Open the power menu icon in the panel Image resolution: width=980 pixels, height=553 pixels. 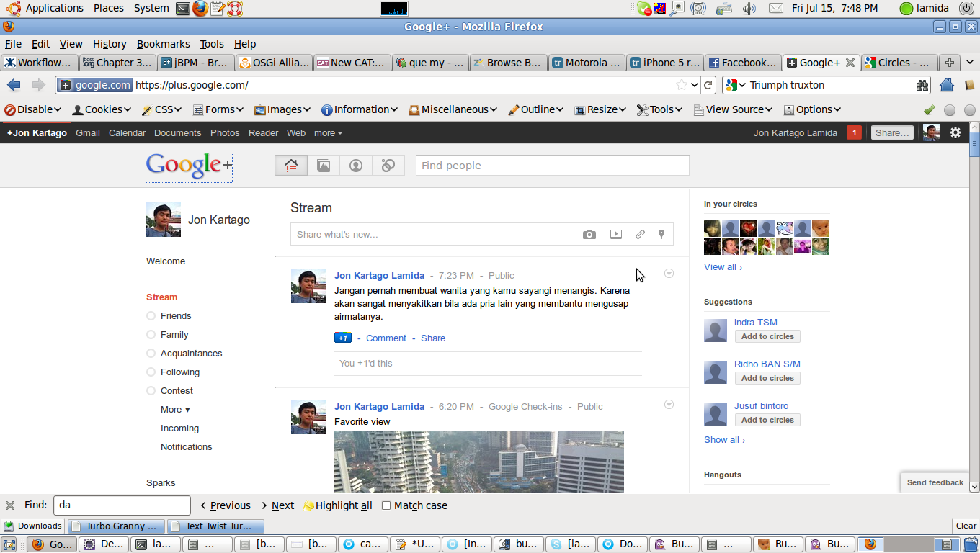point(966,9)
